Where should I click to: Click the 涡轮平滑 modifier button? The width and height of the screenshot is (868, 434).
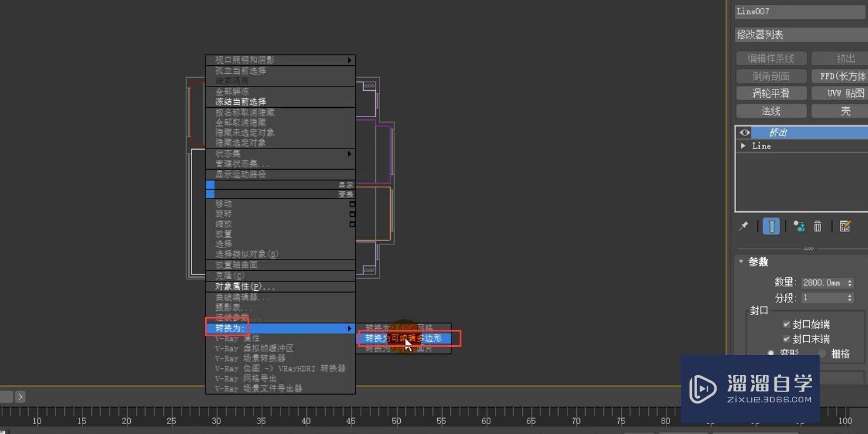(771, 93)
